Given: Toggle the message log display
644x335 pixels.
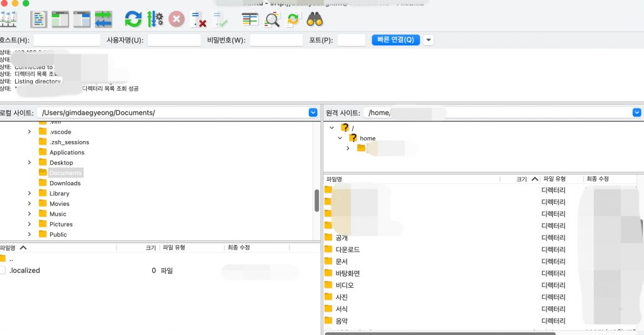Looking at the screenshot, I should [x=39, y=19].
